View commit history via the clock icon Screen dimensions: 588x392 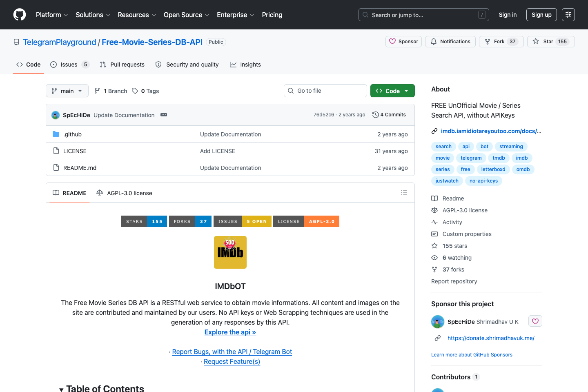376,115
